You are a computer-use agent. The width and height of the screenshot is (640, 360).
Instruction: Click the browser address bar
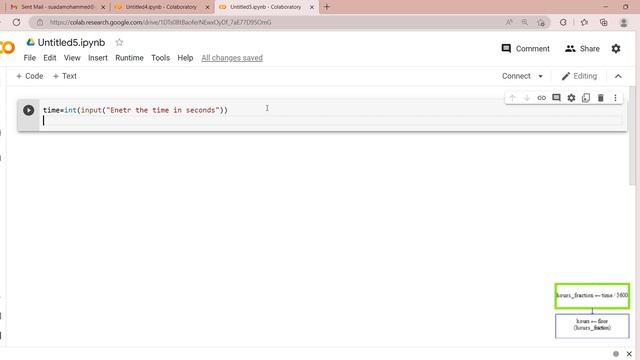[x=269, y=22]
